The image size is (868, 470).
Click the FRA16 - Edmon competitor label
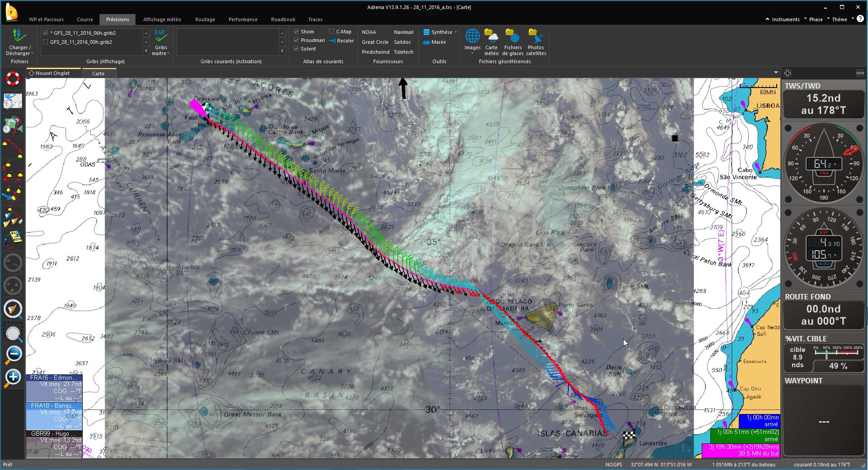(54, 377)
